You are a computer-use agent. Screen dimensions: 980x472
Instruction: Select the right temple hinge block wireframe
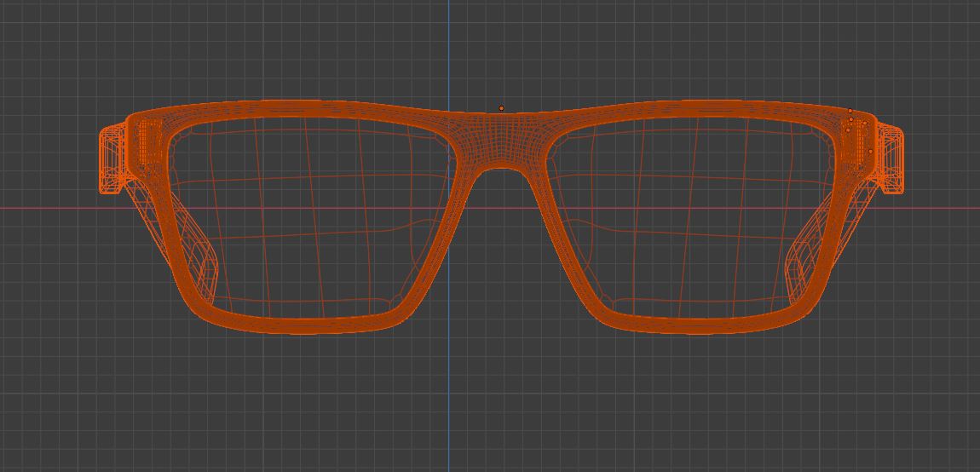(890, 158)
